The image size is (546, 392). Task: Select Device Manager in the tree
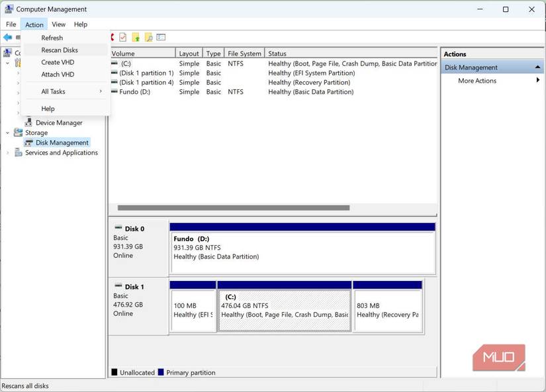pos(59,123)
